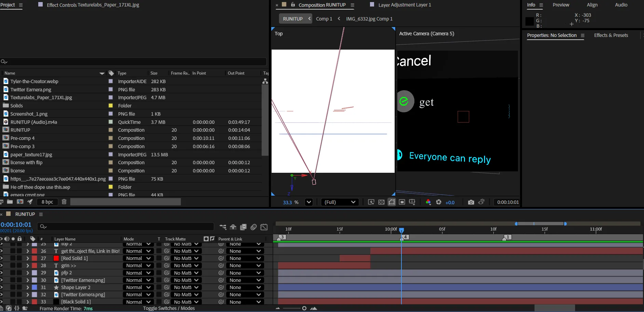The height and width of the screenshot is (312, 644).
Task: Click Toggle Switches / Modes button
Action: (x=169, y=308)
